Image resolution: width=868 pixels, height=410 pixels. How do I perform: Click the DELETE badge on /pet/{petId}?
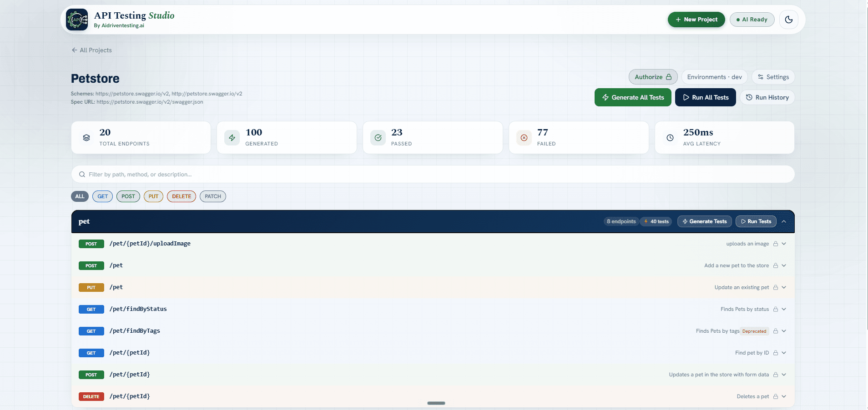[91, 396]
